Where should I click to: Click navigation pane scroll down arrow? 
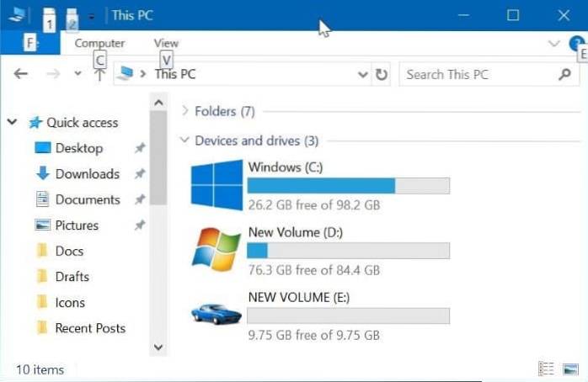[x=158, y=348]
